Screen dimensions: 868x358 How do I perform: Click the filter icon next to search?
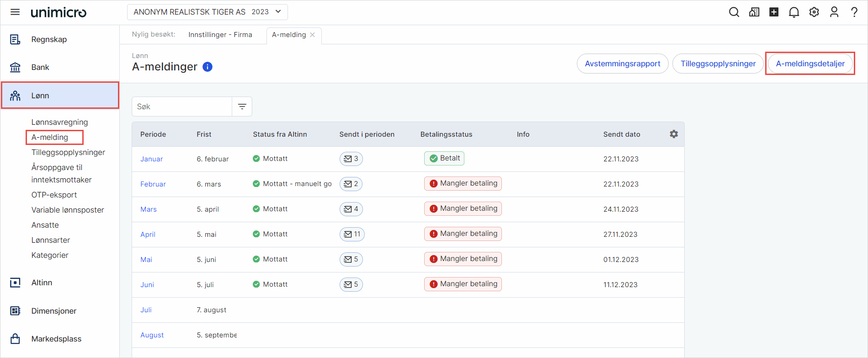pyautogui.click(x=242, y=107)
